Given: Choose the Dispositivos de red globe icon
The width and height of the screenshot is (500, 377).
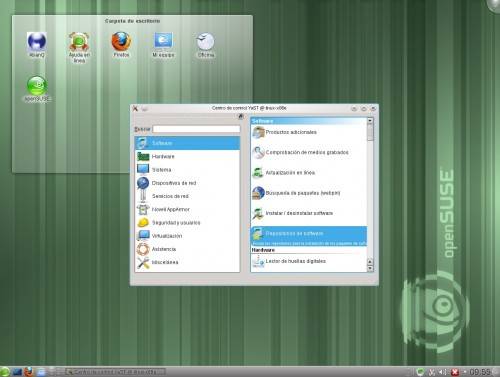Looking at the screenshot, I should click(x=143, y=183).
